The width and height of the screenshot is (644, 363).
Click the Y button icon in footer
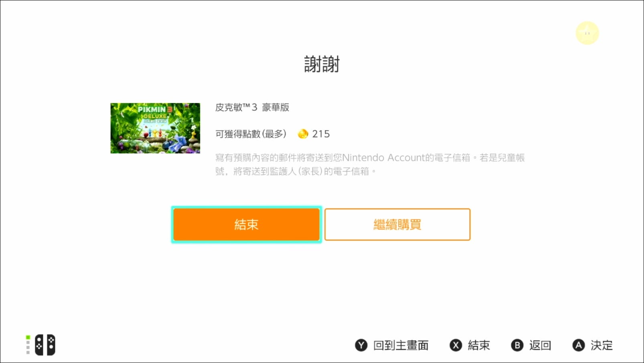(x=361, y=345)
